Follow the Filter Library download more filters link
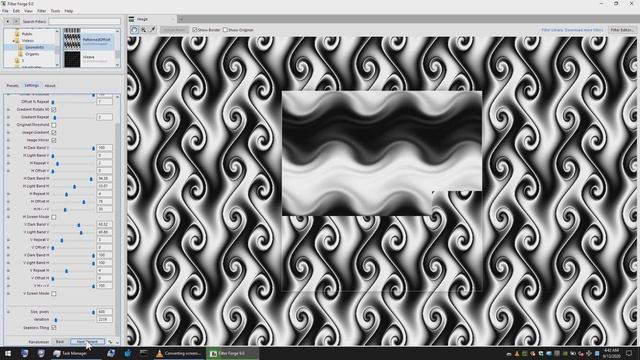 572,30
